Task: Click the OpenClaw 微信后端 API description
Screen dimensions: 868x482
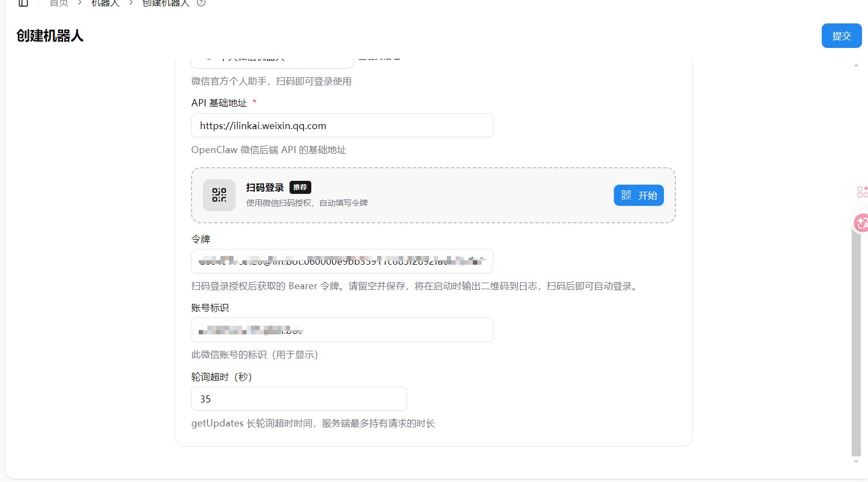Action: [x=269, y=150]
